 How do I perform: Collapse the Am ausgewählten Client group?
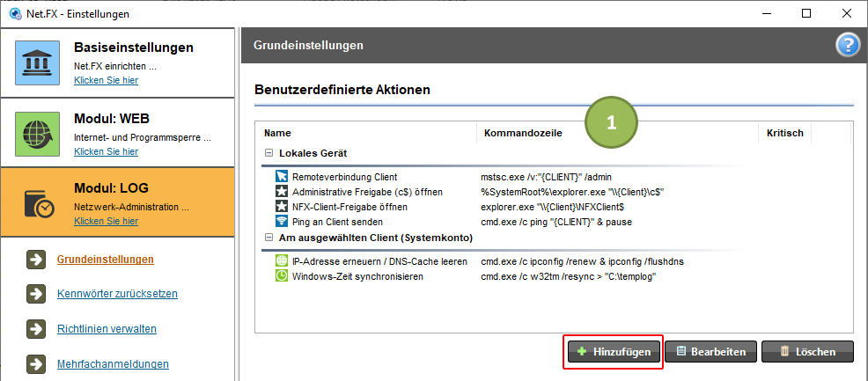click(268, 238)
